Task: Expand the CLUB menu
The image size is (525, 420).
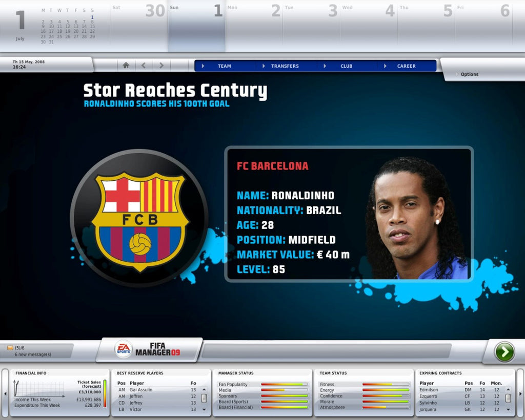Action: [346, 66]
